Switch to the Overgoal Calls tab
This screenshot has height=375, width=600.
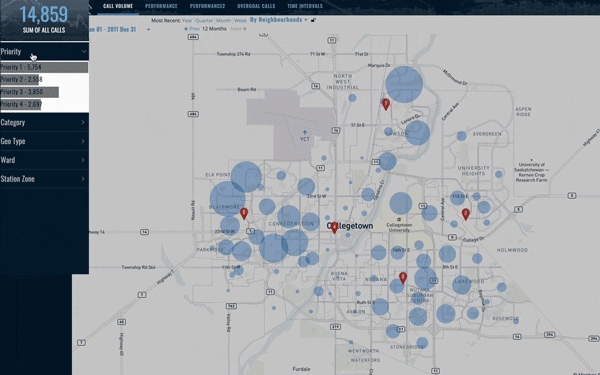[x=256, y=6]
